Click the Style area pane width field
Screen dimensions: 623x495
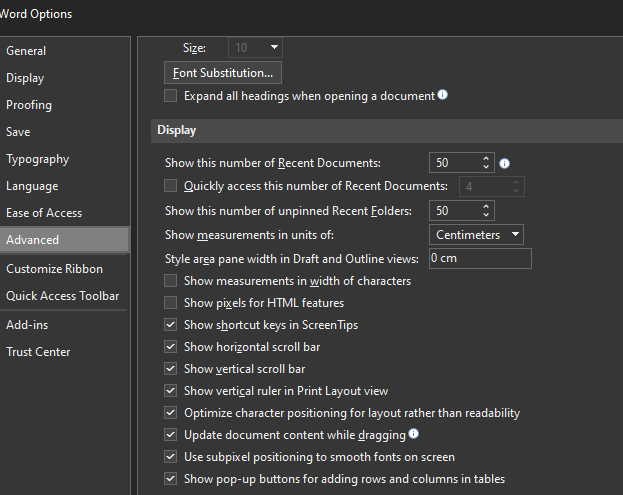[480, 258]
